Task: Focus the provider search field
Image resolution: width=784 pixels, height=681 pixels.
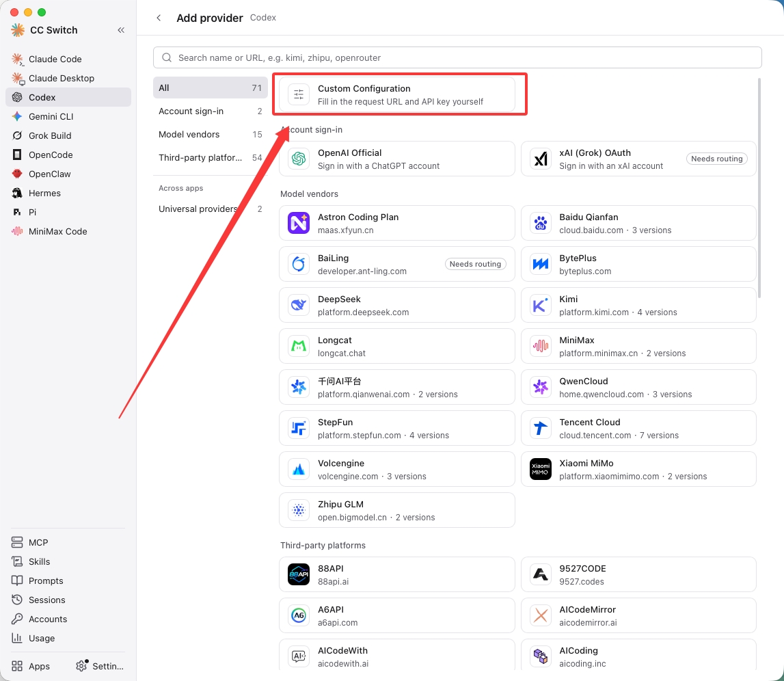Action: 457,57
